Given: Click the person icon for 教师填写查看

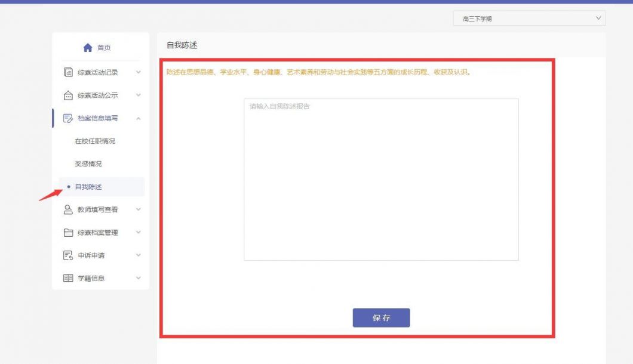Looking at the screenshot, I should (x=67, y=209).
